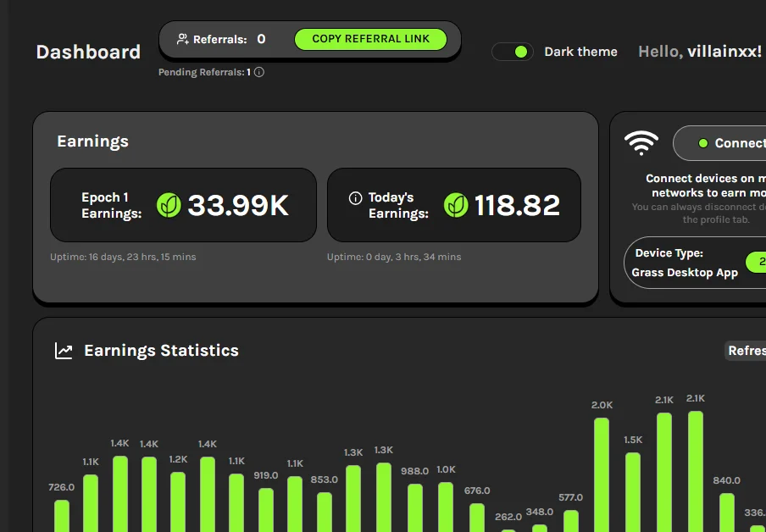This screenshot has width=766, height=532.
Task: Click the bar labeled 840.0
Action: pyautogui.click(x=727, y=513)
